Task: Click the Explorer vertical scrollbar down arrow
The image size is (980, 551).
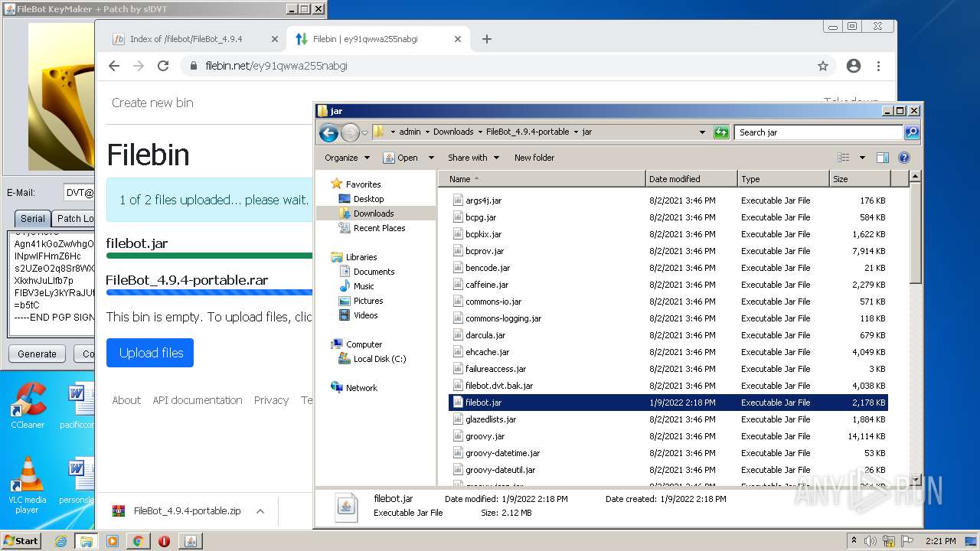Action: [915, 481]
